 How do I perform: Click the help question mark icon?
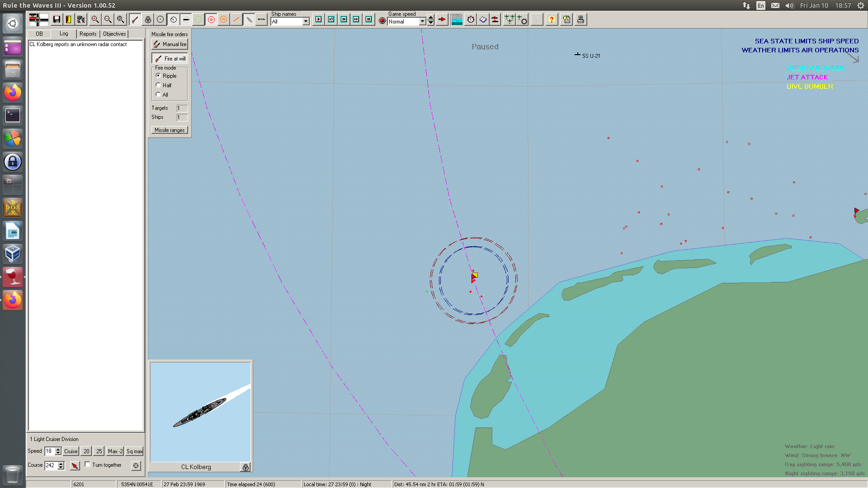[x=551, y=19]
